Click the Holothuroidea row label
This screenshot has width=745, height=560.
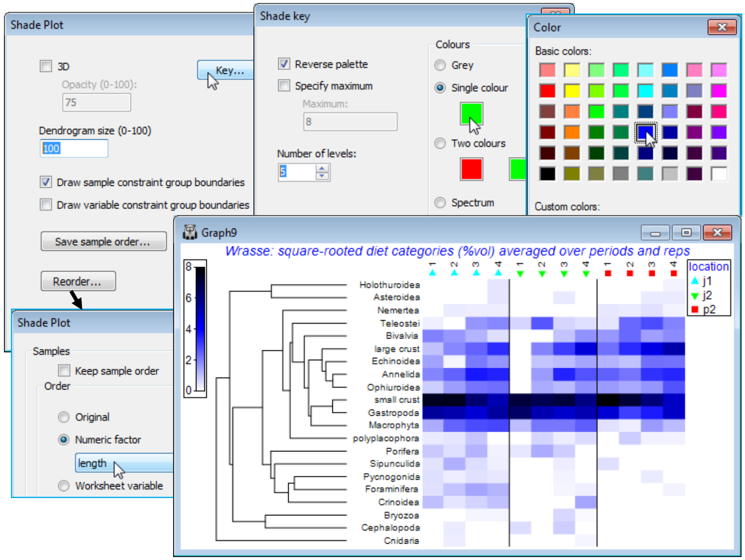pos(389,285)
